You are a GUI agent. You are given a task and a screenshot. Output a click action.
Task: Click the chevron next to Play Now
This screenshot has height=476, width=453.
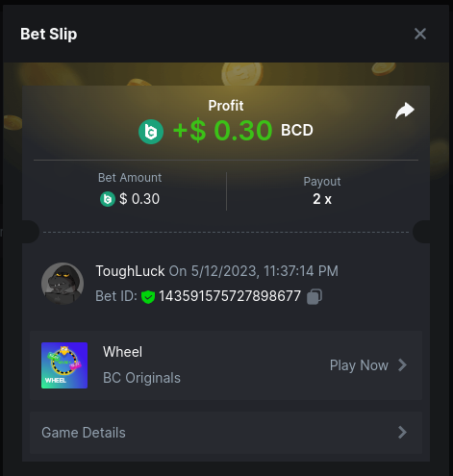(402, 365)
